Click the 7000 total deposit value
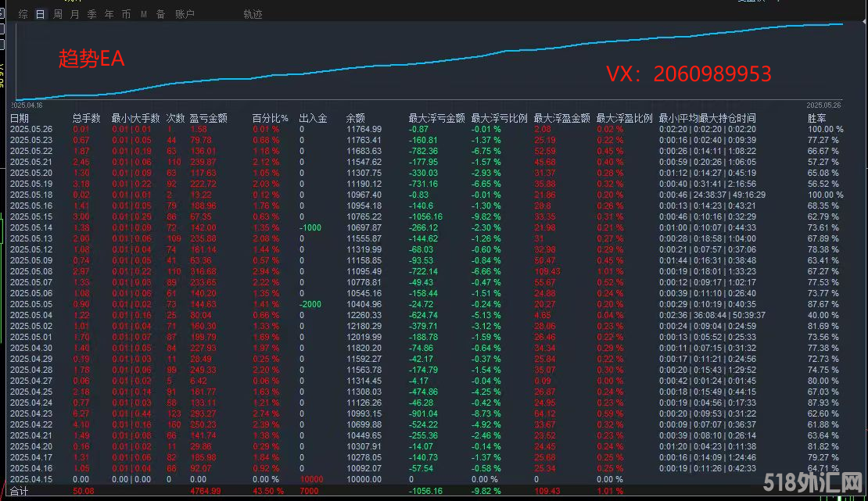868x501 pixels. point(309,491)
